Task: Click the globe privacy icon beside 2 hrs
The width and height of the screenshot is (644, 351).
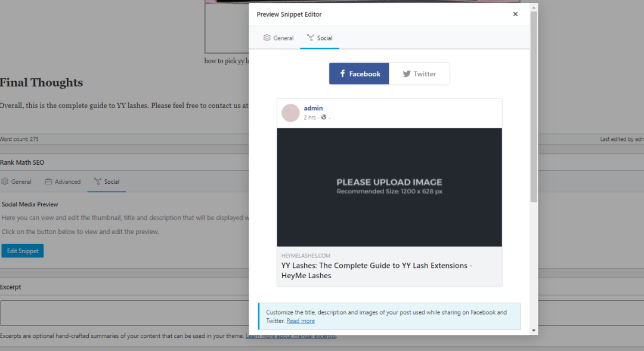Action: point(324,117)
